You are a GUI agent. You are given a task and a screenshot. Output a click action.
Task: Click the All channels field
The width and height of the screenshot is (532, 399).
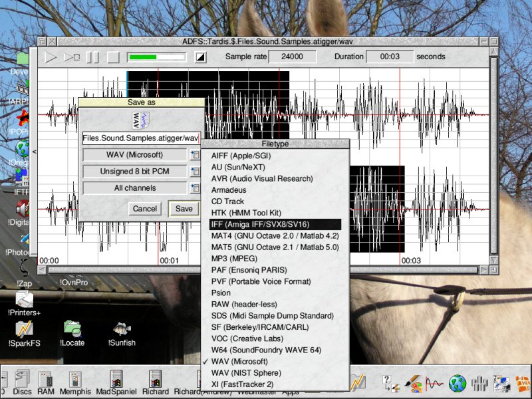coord(135,188)
